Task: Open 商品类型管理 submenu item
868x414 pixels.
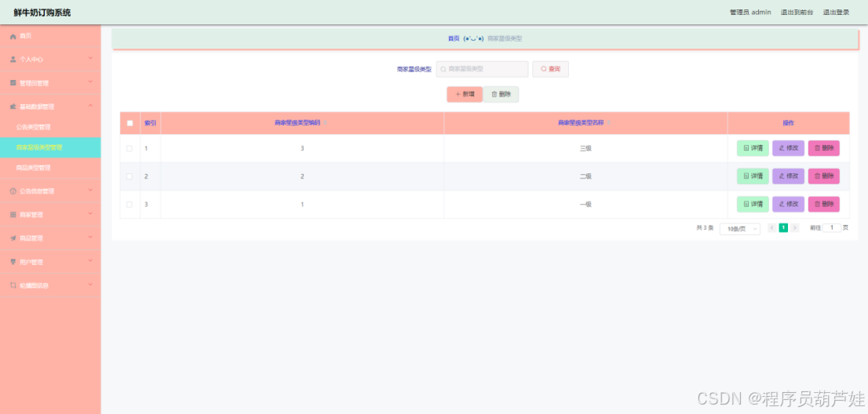Action: tap(50, 168)
